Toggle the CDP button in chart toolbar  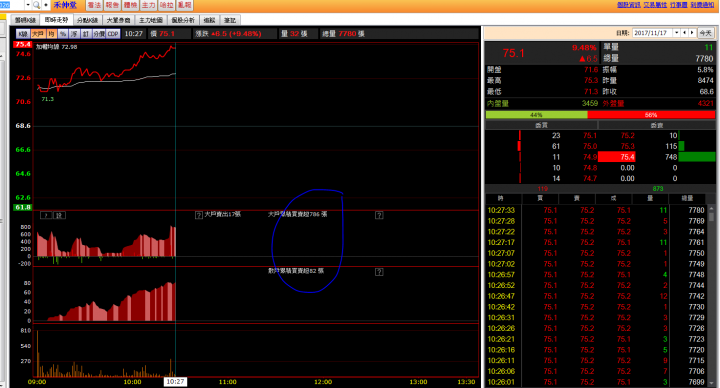click(x=113, y=34)
